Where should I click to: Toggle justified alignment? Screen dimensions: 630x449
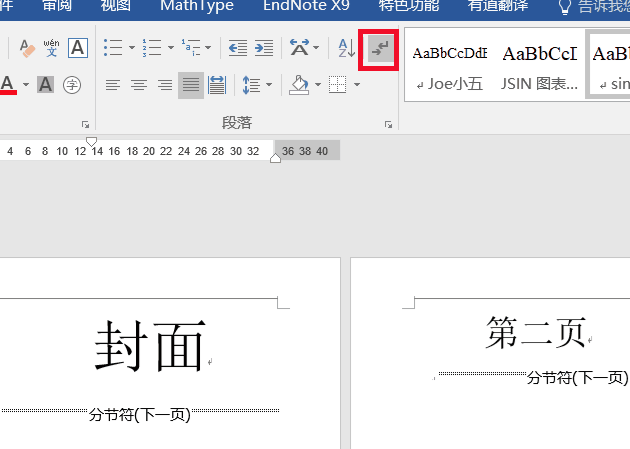tap(191, 85)
